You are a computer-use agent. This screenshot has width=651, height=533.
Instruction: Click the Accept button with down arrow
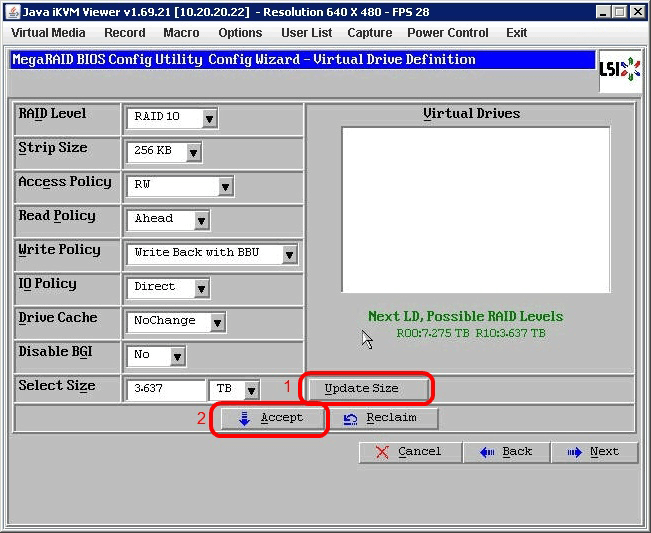click(271, 418)
